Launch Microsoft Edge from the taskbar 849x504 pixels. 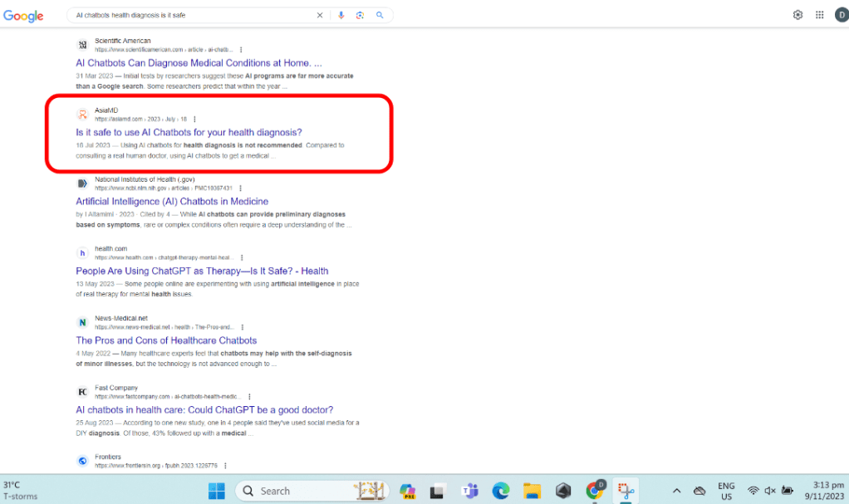pos(500,491)
